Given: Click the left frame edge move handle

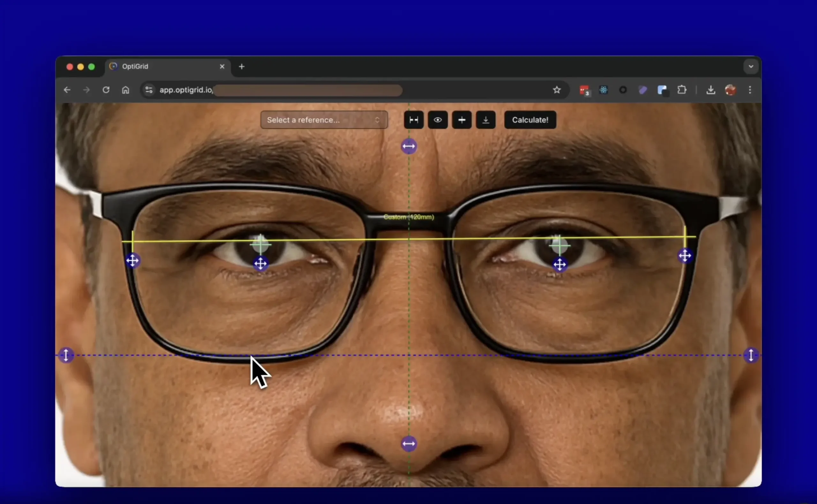Looking at the screenshot, I should (132, 261).
